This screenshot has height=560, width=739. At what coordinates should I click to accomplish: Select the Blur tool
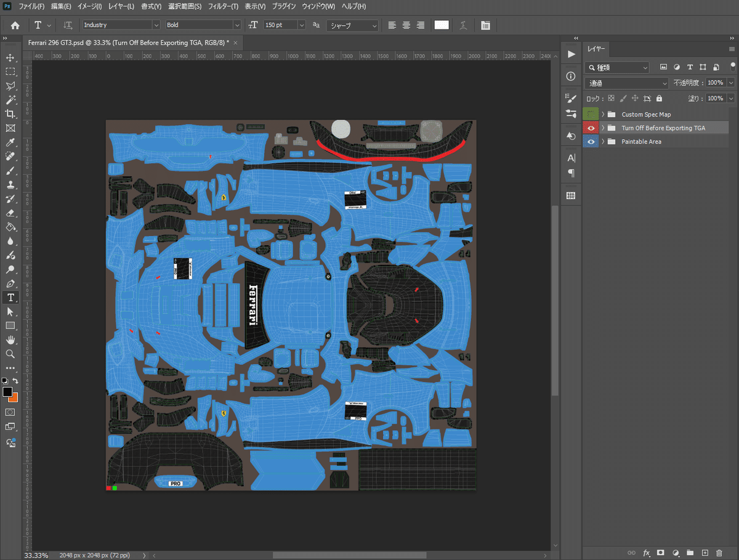pos(10,241)
